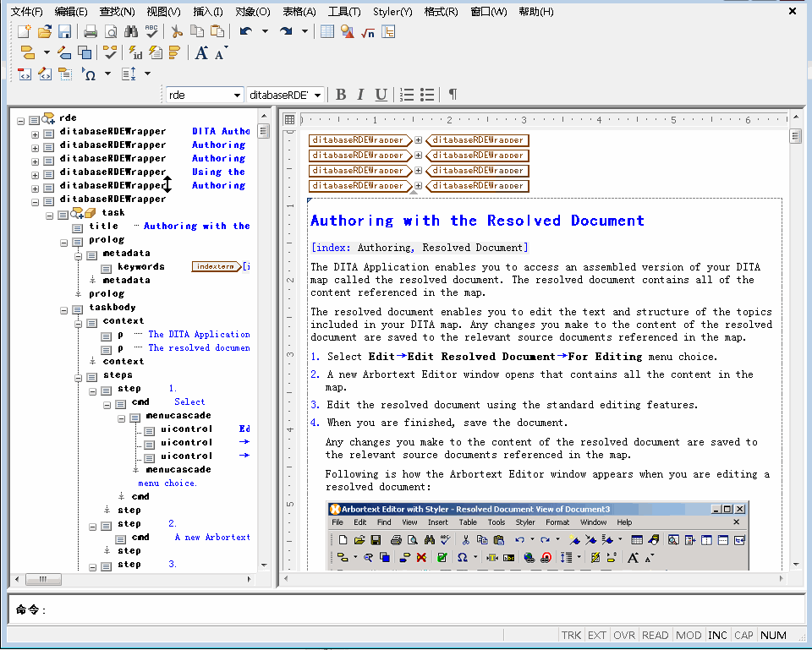Image resolution: width=812 pixels, height=650 pixels.
Task: Undo the last action with the undo arrow
Action: 246,31
